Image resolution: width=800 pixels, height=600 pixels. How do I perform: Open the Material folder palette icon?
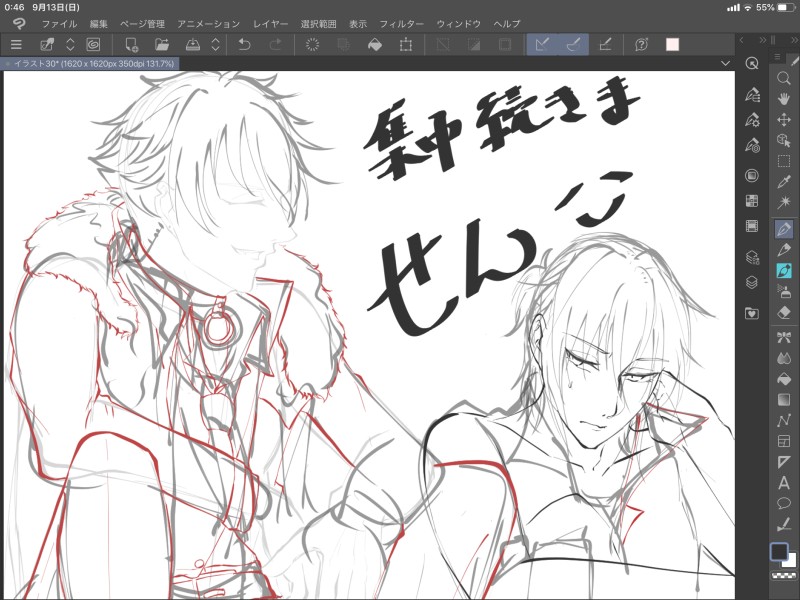tap(752, 313)
